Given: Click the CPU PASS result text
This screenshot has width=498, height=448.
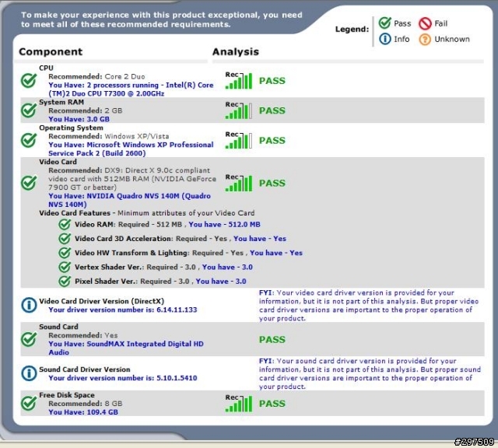Looking at the screenshot, I should pos(272,81).
